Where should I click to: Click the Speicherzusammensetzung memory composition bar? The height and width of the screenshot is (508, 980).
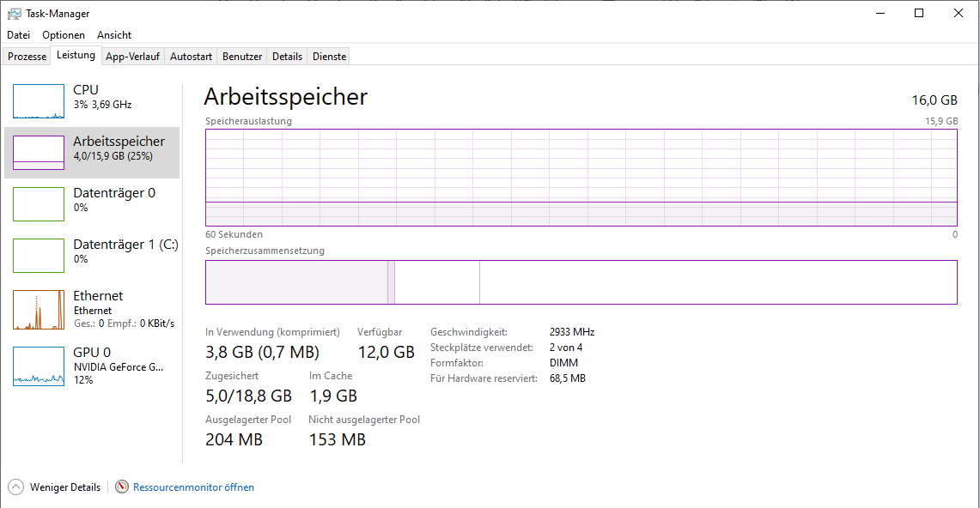pos(581,282)
